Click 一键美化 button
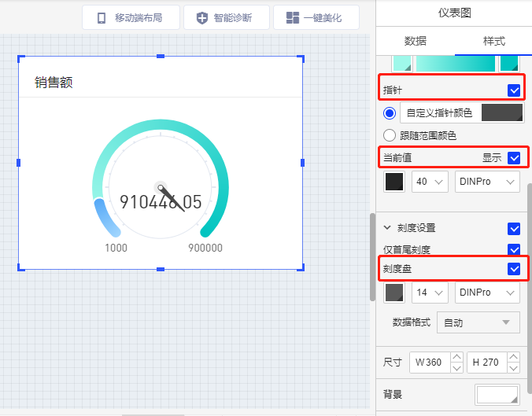 (316, 17)
